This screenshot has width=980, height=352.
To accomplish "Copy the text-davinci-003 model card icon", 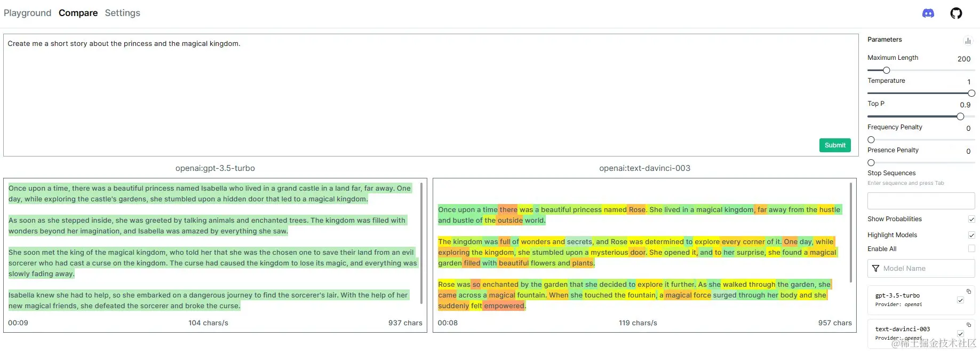I will pyautogui.click(x=969, y=325).
